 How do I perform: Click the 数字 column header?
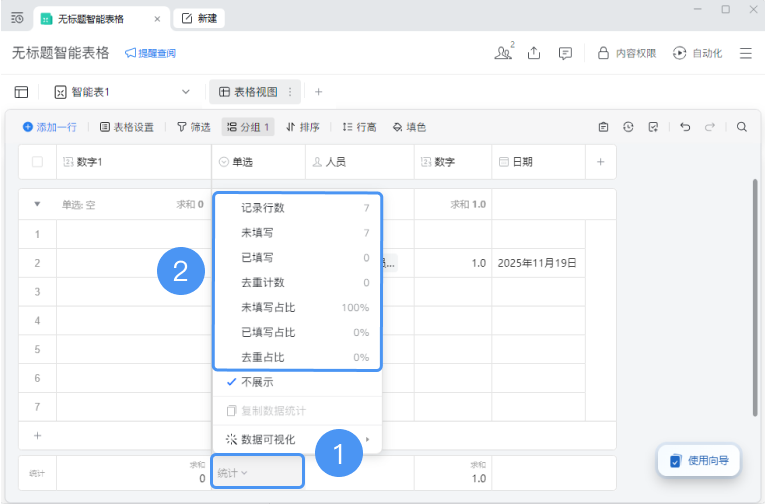pyautogui.click(x=453, y=162)
